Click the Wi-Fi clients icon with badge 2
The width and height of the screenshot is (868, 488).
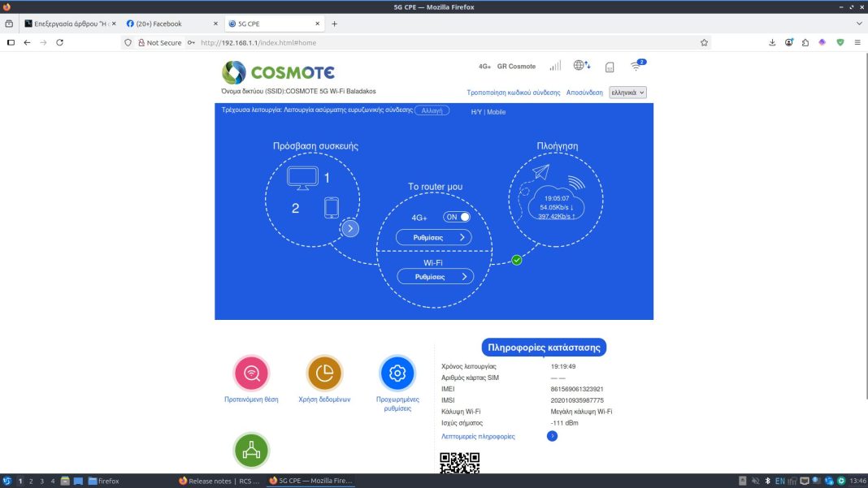point(638,65)
